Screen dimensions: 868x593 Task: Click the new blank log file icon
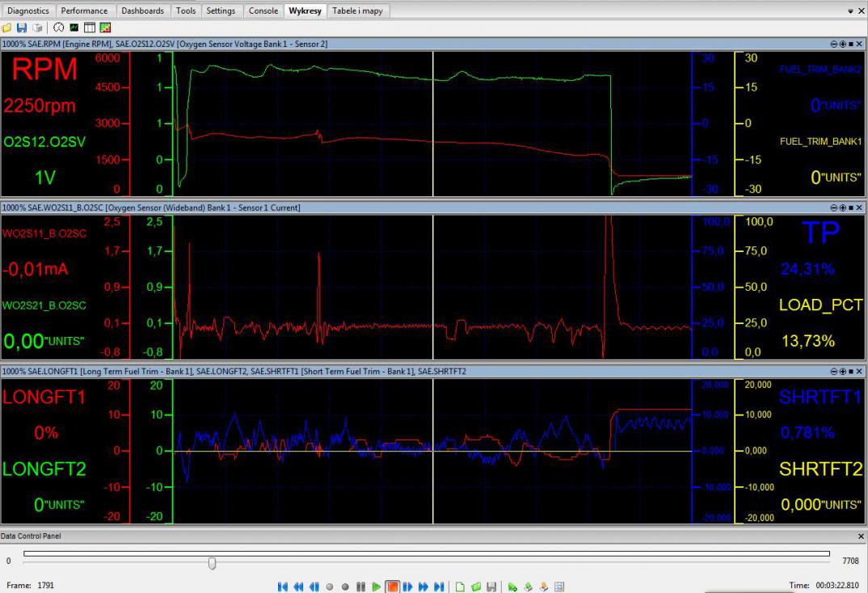[461, 587]
